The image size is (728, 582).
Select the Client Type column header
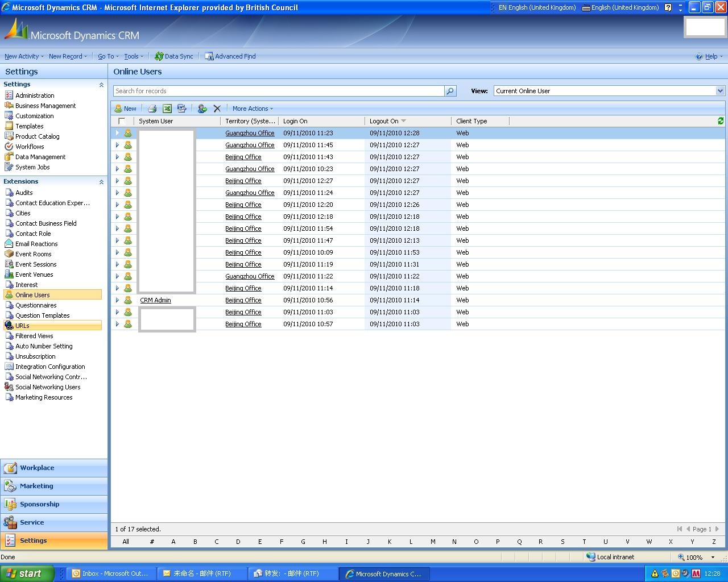(x=480, y=121)
